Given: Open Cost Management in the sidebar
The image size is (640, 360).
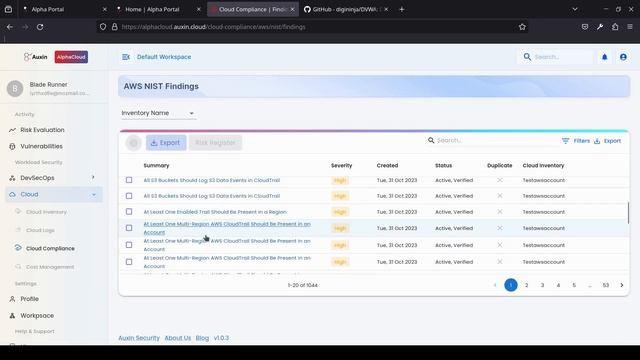Looking at the screenshot, I should coord(50,267).
